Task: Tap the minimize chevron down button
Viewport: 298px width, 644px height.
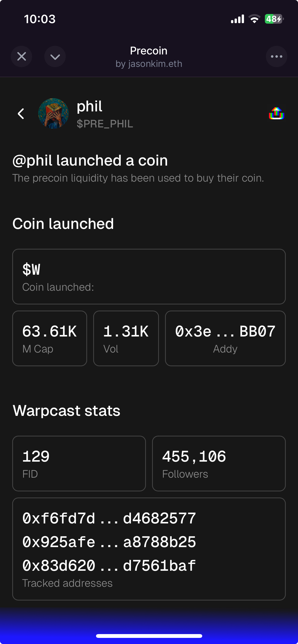Action: point(55,56)
